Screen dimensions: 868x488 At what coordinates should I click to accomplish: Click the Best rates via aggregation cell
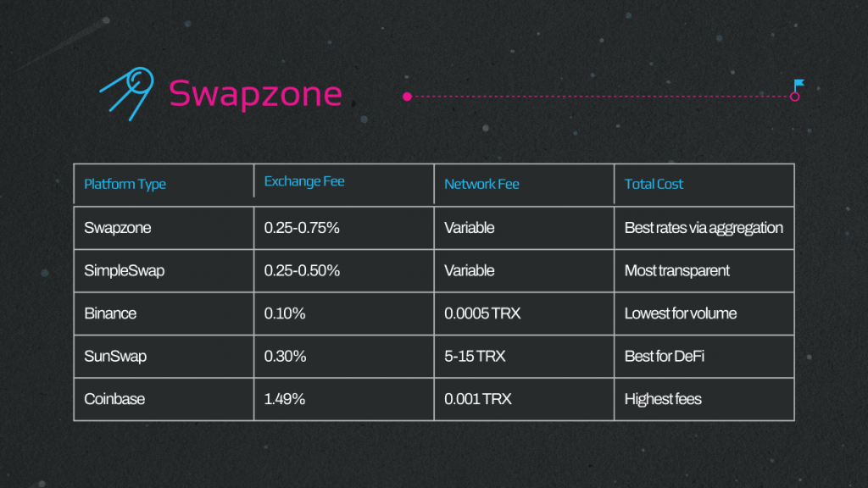(x=704, y=228)
